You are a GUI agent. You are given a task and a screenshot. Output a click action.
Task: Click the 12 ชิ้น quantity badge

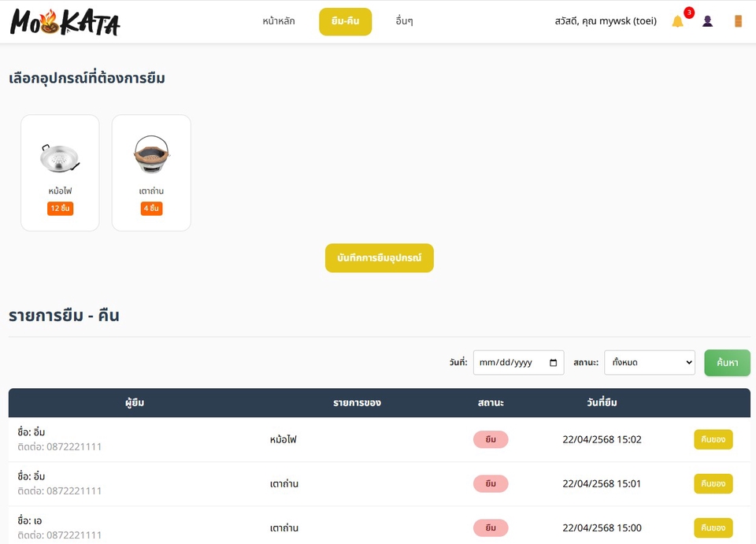pyautogui.click(x=59, y=208)
